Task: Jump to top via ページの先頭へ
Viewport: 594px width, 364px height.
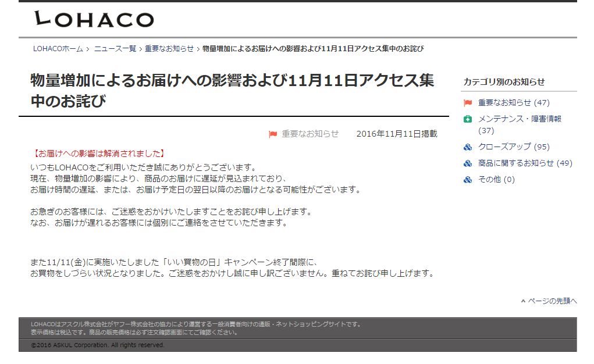Action: (552, 301)
